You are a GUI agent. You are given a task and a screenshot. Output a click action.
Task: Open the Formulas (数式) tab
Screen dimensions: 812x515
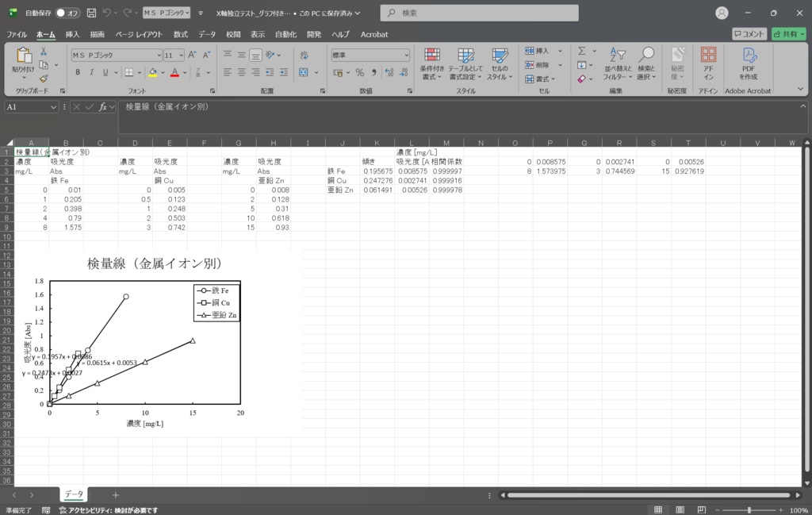click(181, 34)
